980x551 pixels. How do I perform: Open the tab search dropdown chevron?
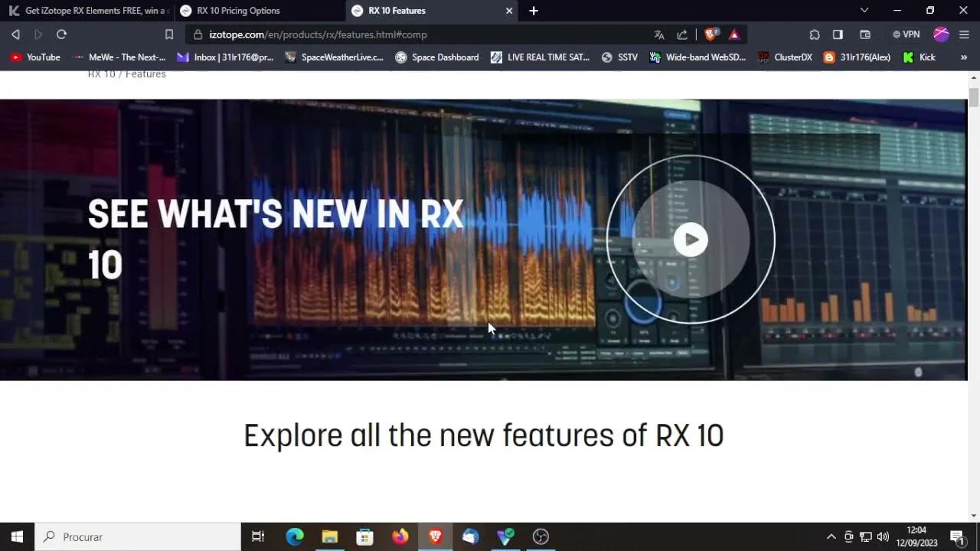click(x=864, y=11)
